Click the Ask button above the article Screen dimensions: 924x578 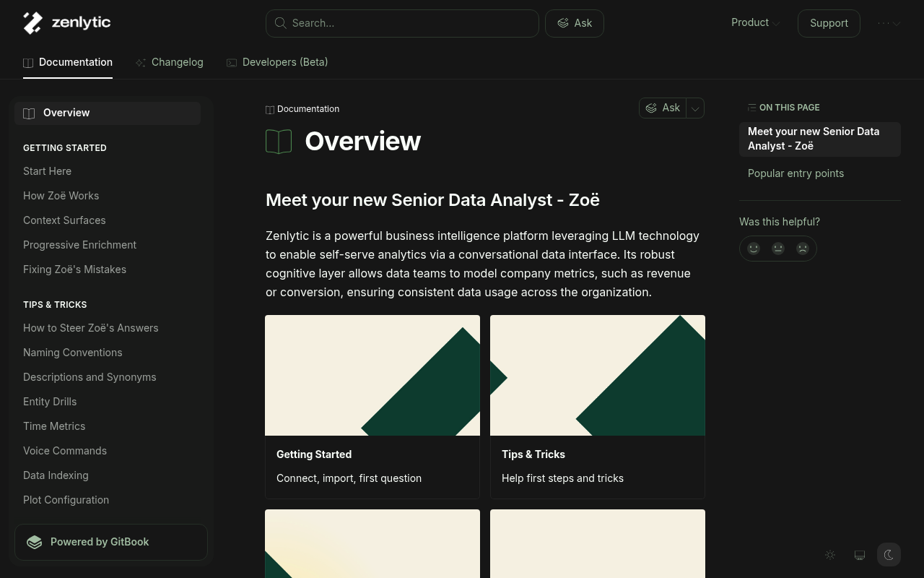[x=663, y=108]
